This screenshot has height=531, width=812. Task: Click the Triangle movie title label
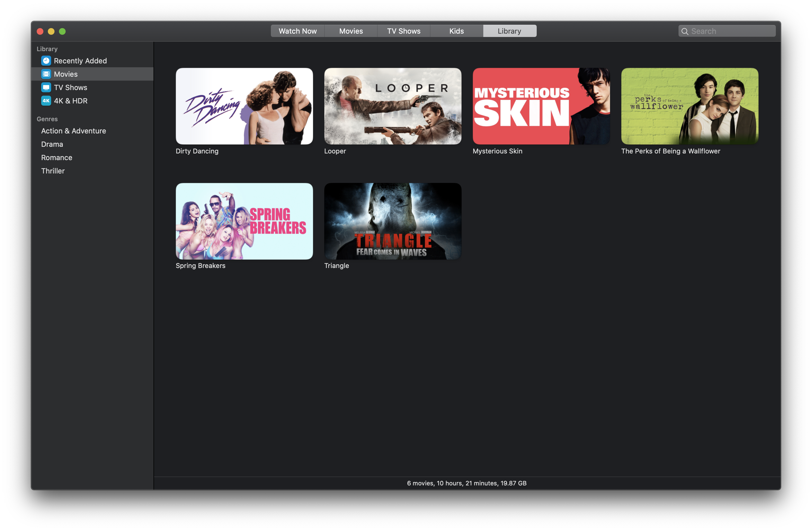point(336,266)
